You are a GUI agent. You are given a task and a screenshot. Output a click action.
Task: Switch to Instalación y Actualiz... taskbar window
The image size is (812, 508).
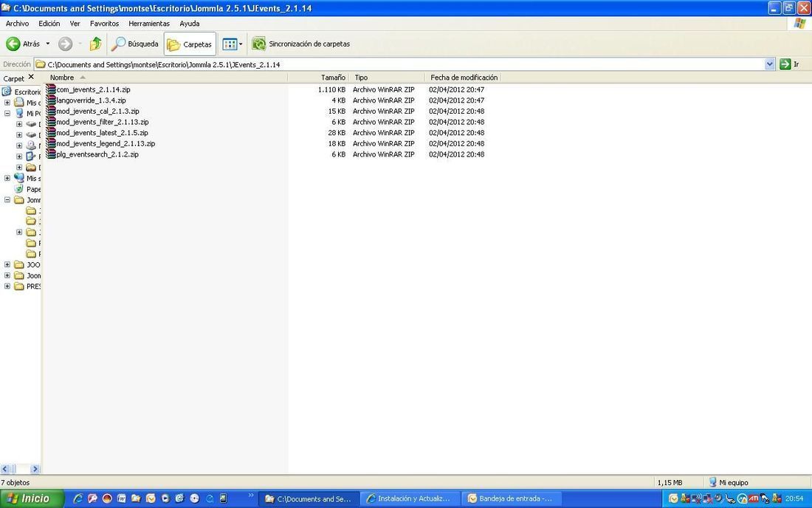(x=409, y=498)
